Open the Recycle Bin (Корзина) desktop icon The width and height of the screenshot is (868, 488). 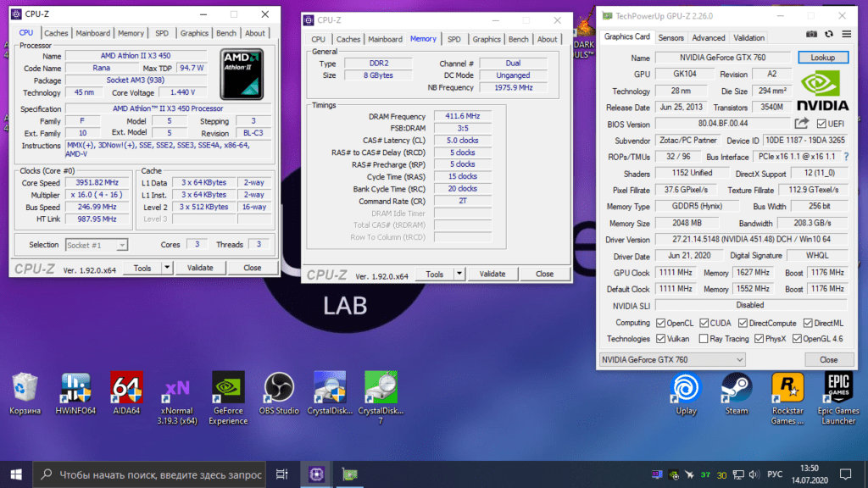(25, 393)
